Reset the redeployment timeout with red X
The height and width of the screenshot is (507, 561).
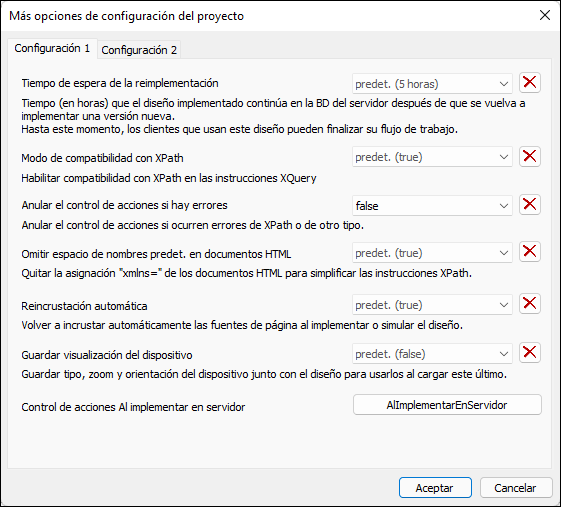[530, 83]
